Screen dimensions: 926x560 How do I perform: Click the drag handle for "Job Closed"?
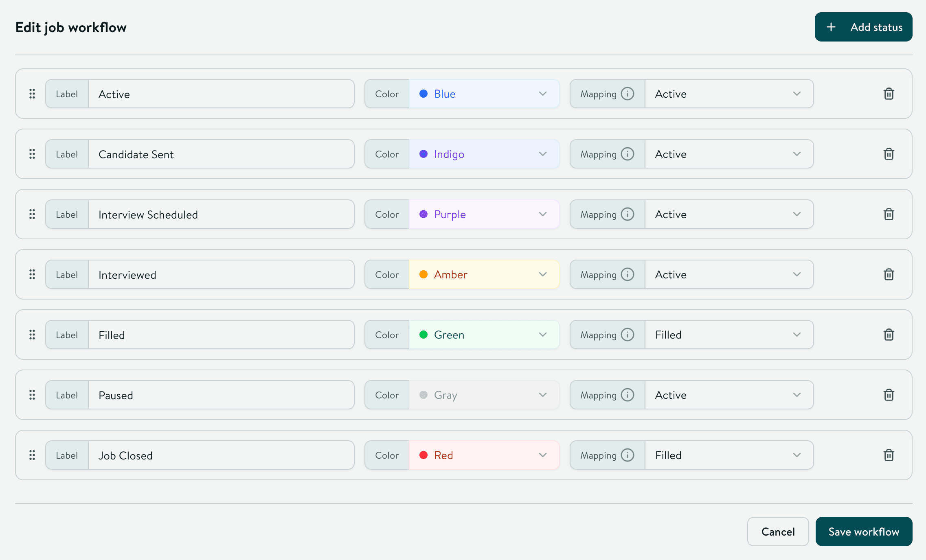click(32, 455)
